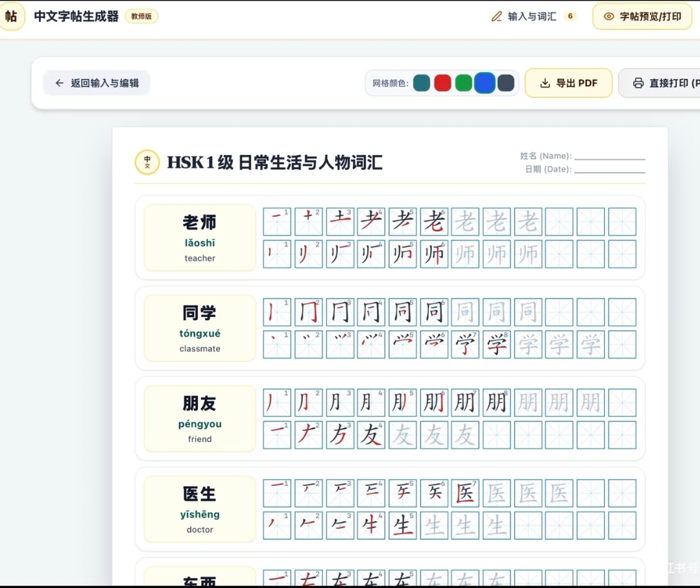Click the printer icon in 直接打印

tap(638, 83)
